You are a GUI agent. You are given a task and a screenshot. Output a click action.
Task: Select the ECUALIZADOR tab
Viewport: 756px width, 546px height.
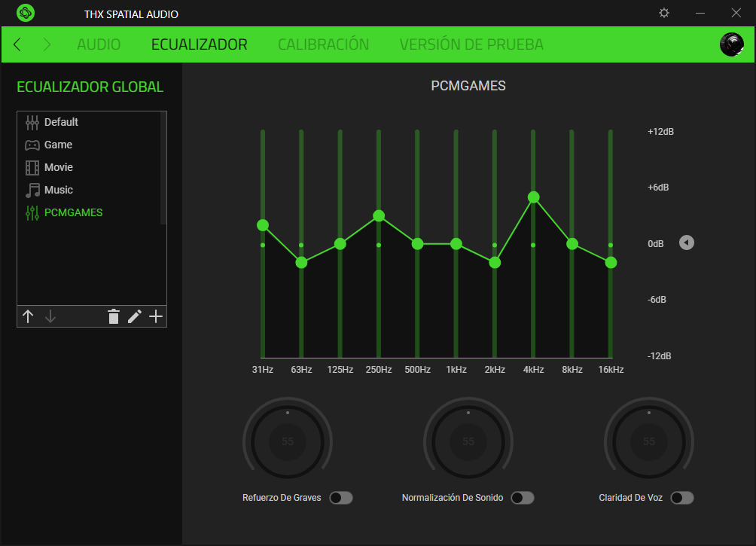click(x=199, y=44)
